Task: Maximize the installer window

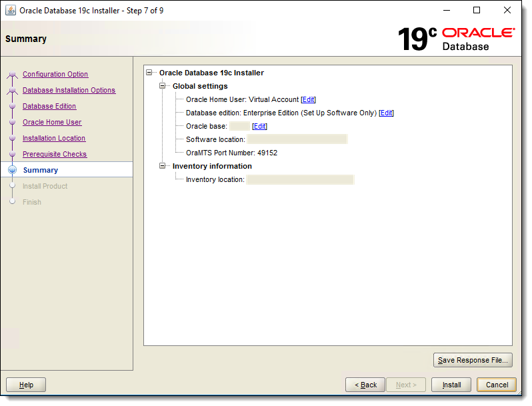Action: point(477,10)
